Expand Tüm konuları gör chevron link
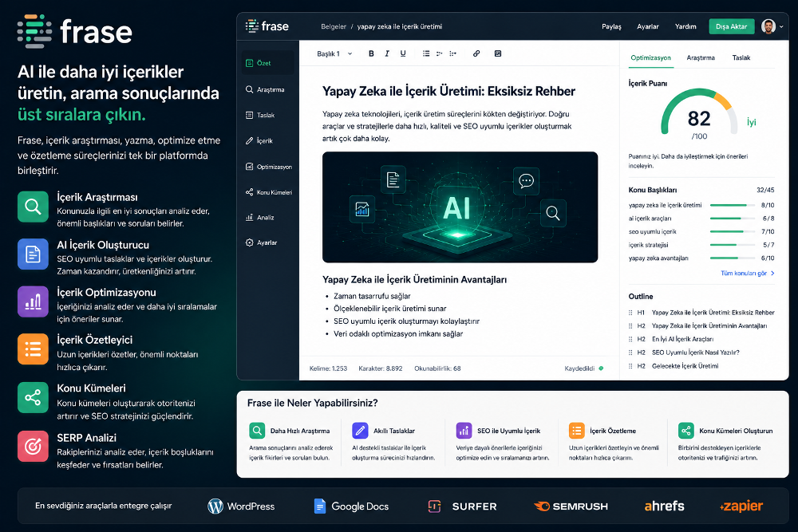798x532 pixels. [748, 273]
